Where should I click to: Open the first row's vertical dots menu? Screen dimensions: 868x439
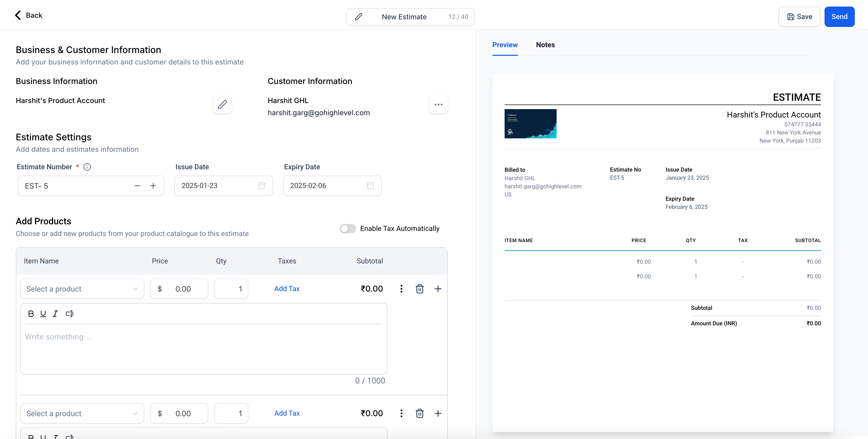401,289
